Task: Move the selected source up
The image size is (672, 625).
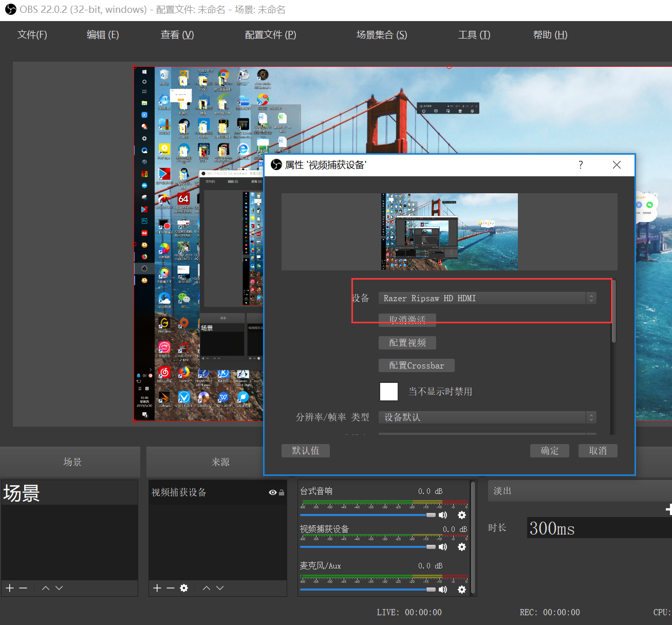Action: pyautogui.click(x=207, y=588)
